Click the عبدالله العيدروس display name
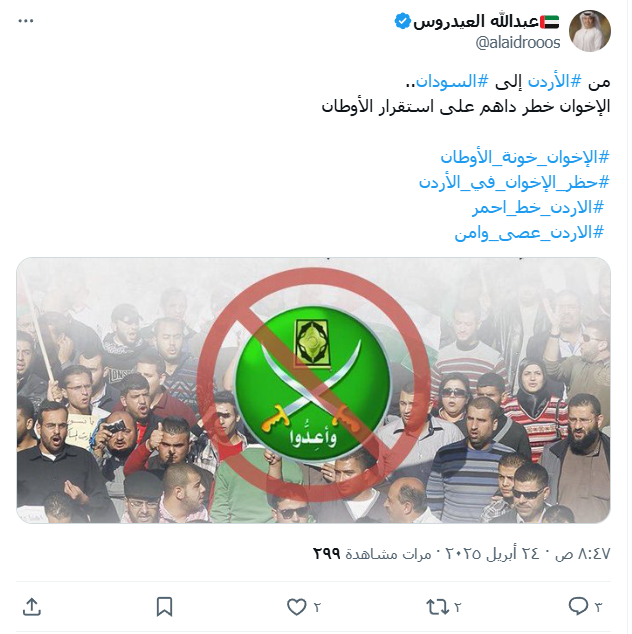The width and height of the screenshot is (632, 634). pyautogui.click(x=476, y=21)
